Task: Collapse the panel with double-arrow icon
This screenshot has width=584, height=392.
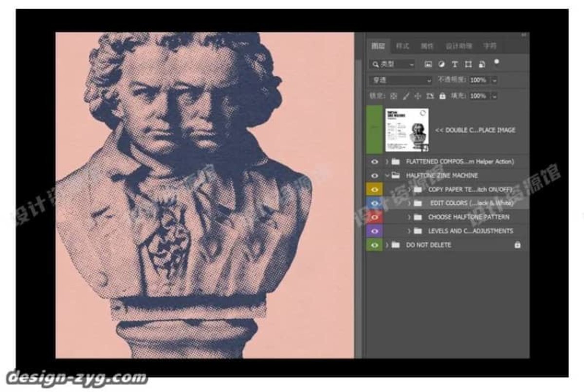Action: tap(524, 35)
